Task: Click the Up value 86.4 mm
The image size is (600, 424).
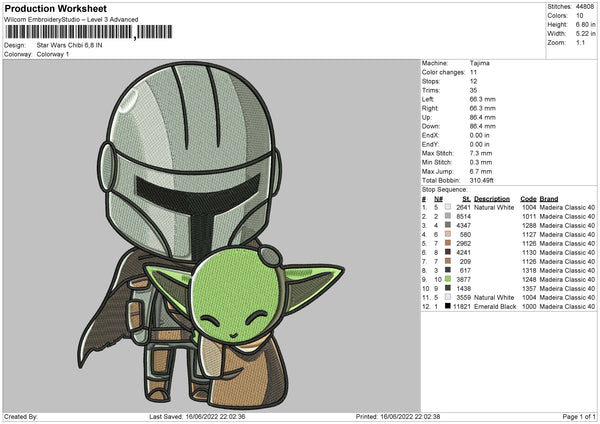Action: tap(483, 117)
